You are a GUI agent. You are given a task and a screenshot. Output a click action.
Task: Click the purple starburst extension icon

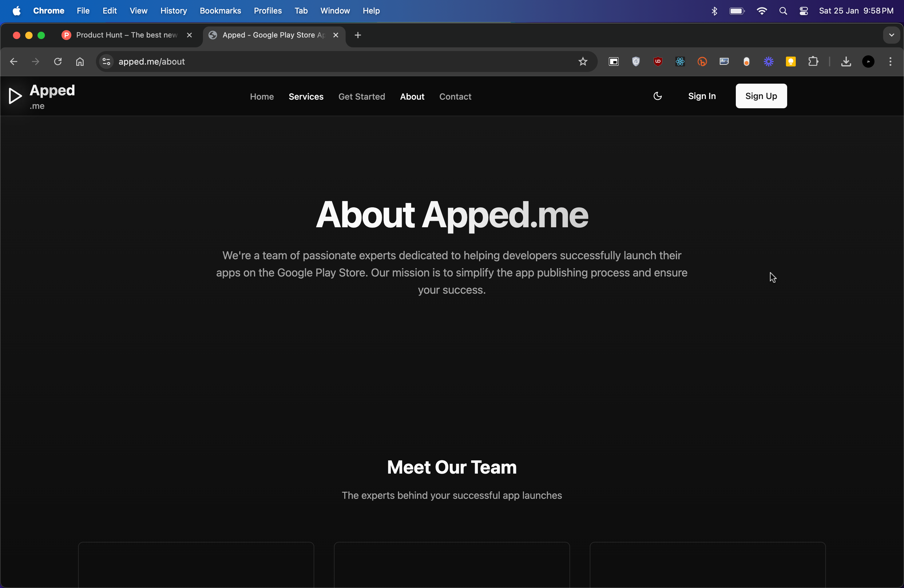point(768,62)
